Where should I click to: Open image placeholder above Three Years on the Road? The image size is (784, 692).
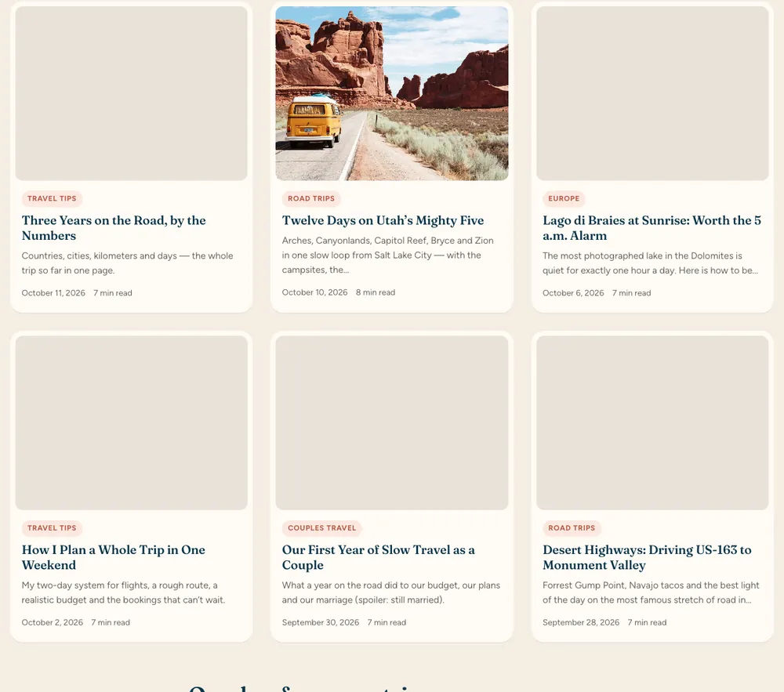tap(131, 93)
